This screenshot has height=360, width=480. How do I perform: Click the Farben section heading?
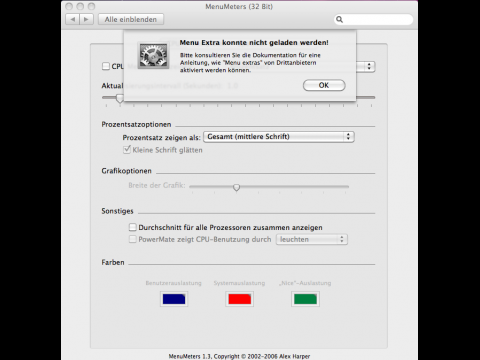[113, 262]
